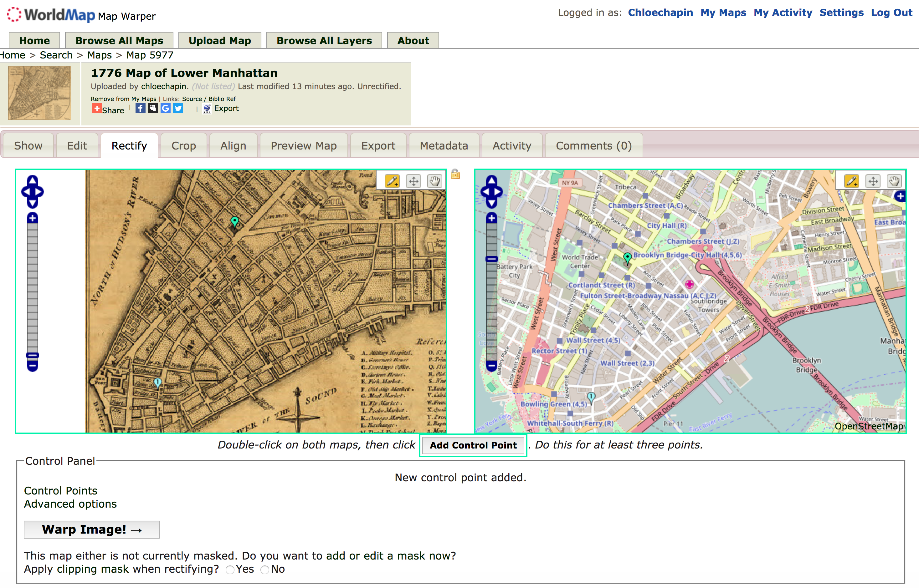Toggle add-point pencil tool on OpenStreetMap panel
The width and height of the screenshot is (919, 588).
(851, 180)
